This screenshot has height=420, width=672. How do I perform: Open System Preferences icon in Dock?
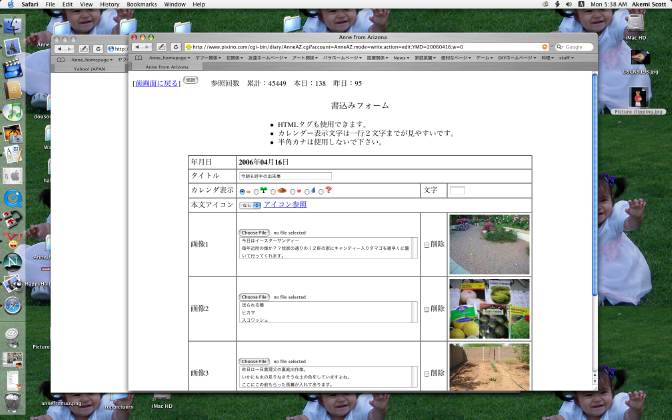12,176
